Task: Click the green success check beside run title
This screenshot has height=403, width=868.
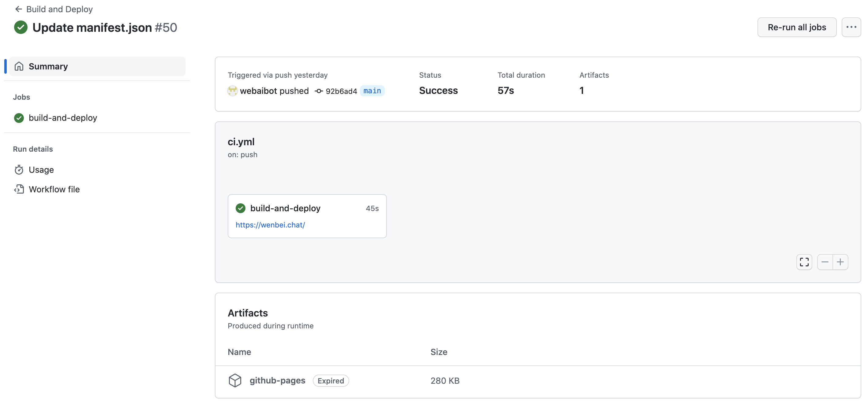Action: point(21,28)
